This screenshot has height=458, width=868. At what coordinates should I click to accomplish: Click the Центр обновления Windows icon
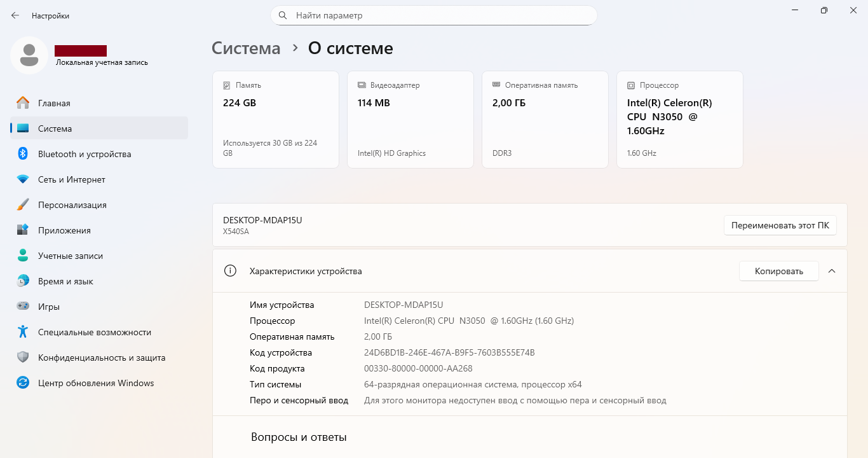[23, 383]
